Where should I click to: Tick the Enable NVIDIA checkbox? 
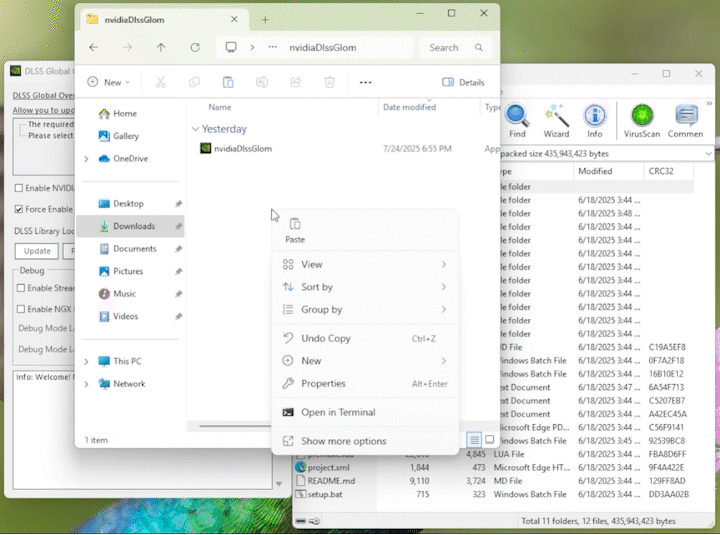pyautogui.click(x=19, y=188)
